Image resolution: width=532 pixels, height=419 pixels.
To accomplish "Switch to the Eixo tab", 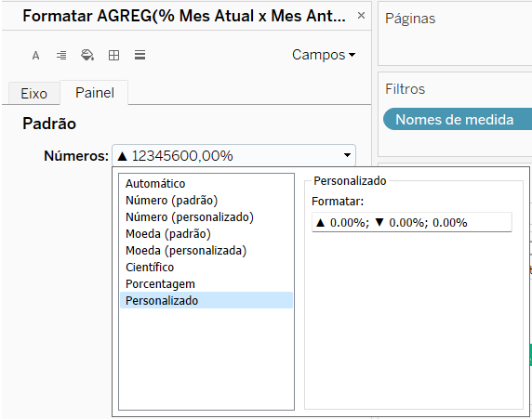I will [x=33, y=94].
